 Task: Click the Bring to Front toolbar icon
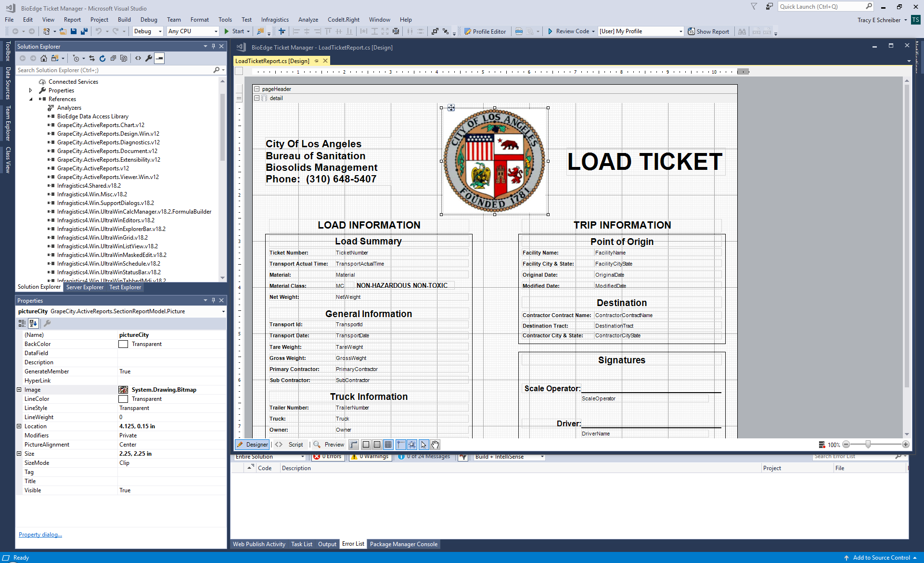click(x=435, y=31)
